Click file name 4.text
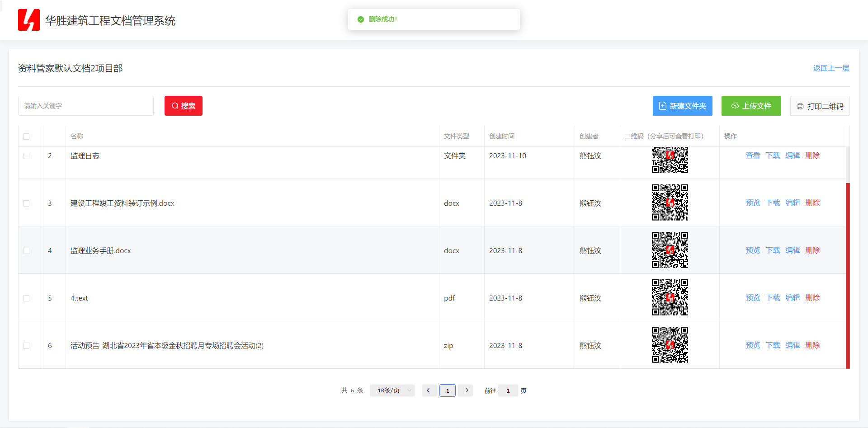868x428 pixels. click(x=79, y=298)
